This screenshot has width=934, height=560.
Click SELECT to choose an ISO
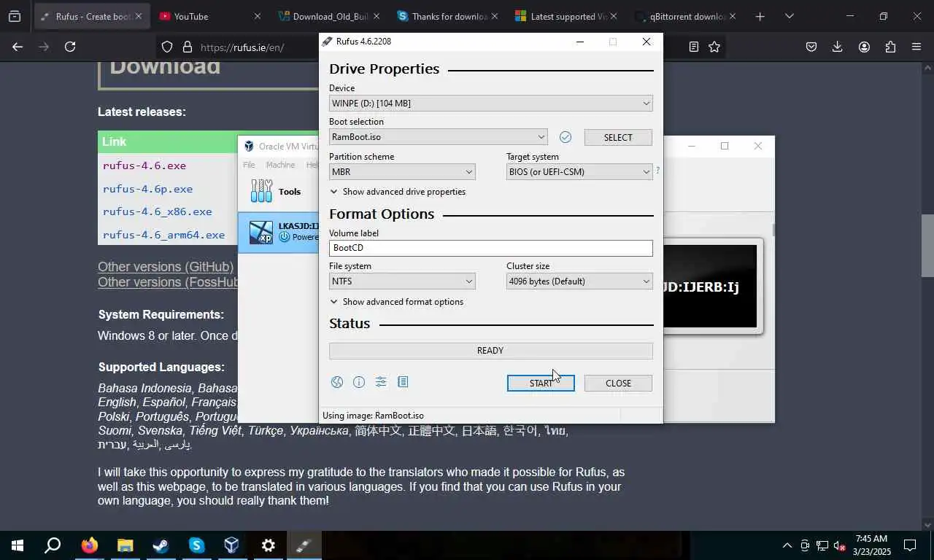(x=618, y=137)
